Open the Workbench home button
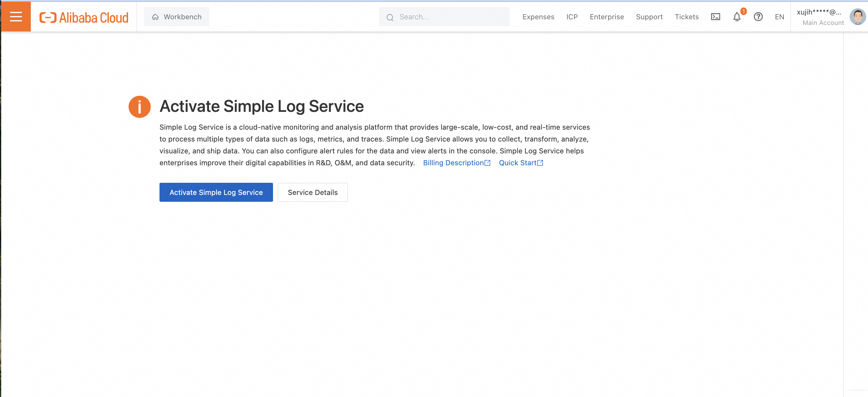The height and width of the screenshot is (397, 868). click(x=177, y=17)
